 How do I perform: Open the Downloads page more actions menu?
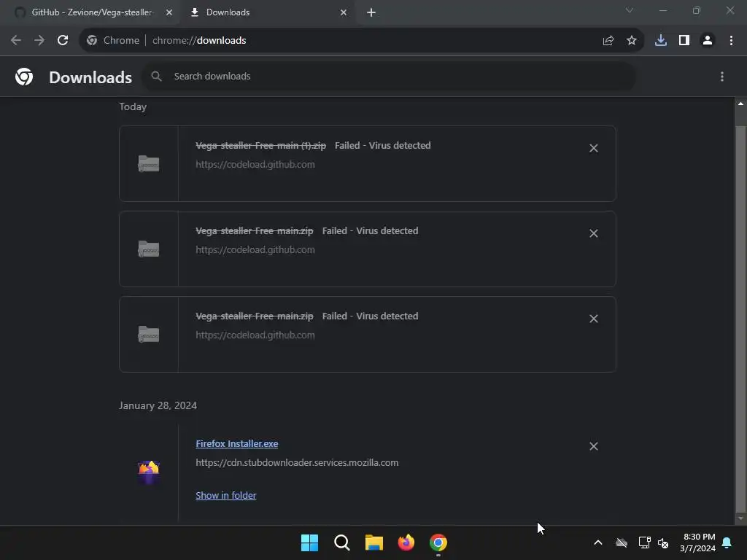[x=722, y=77]
